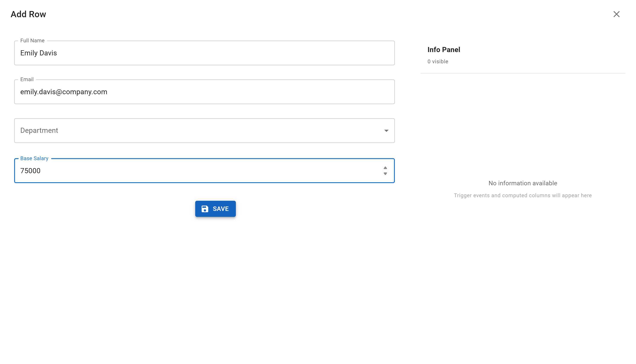This screenshot has width=636, height=364.
Task: Click the trigger events placeholder text
Action: coord(523,195)
